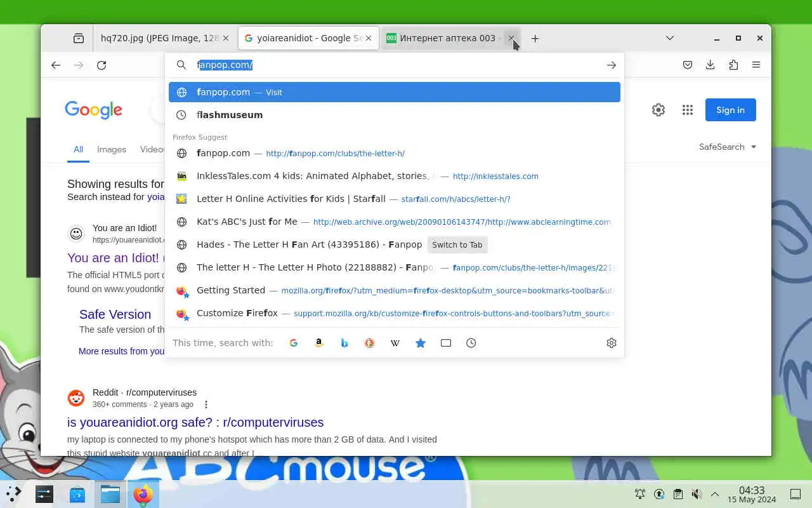The width and height of the screenshot is (812, 508).
Task: Choose Getting Started bookmark suggestion
Action: [x=395, y=290]
